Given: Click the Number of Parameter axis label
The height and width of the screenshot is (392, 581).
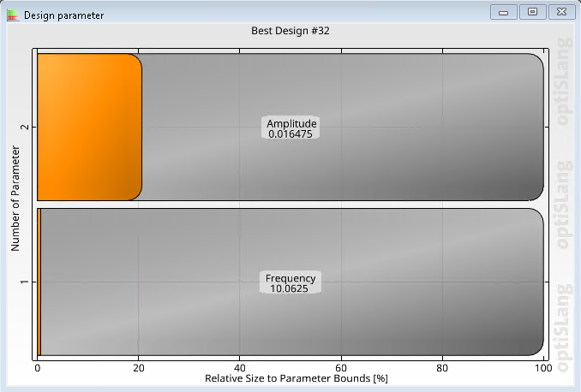Looking at the screenshot, I should coord(15,198).
